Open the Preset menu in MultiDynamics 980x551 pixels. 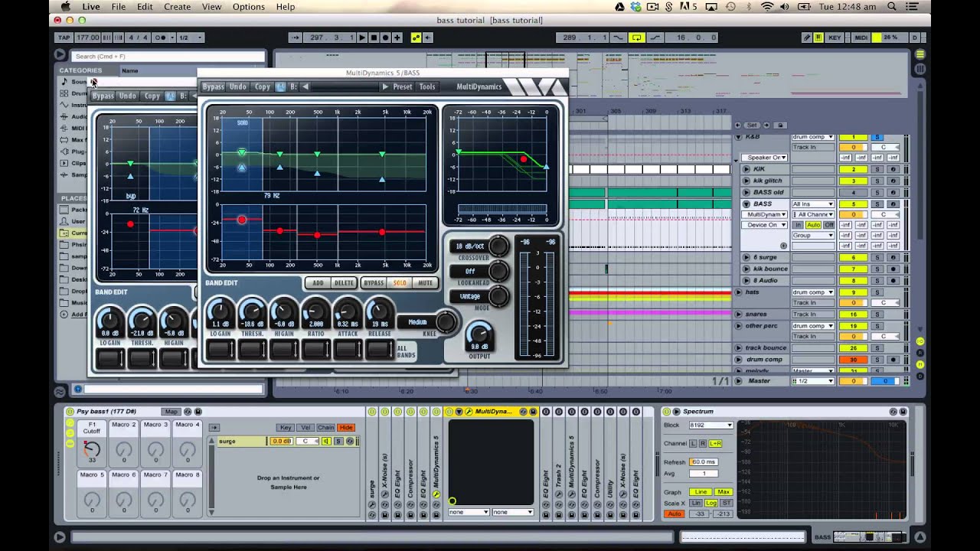(403, 86)
